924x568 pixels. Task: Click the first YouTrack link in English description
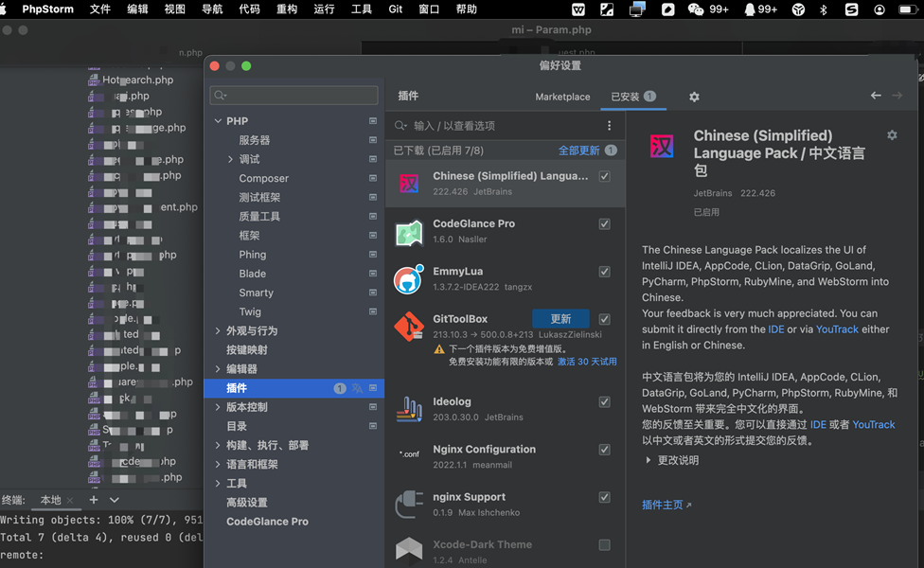coord(837,329)
